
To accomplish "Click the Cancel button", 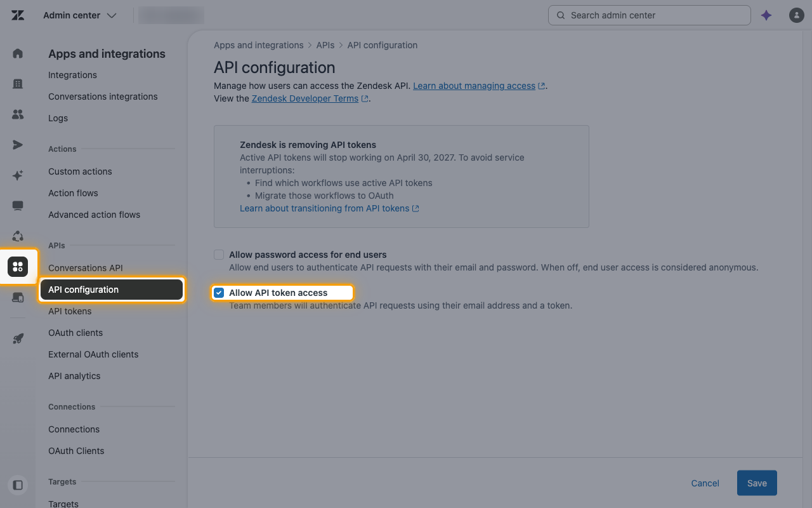I will [705, 483].
